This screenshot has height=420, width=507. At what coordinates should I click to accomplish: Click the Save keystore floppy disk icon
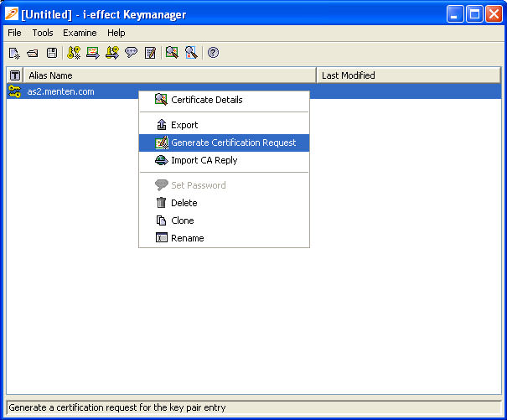click(52, 53)
